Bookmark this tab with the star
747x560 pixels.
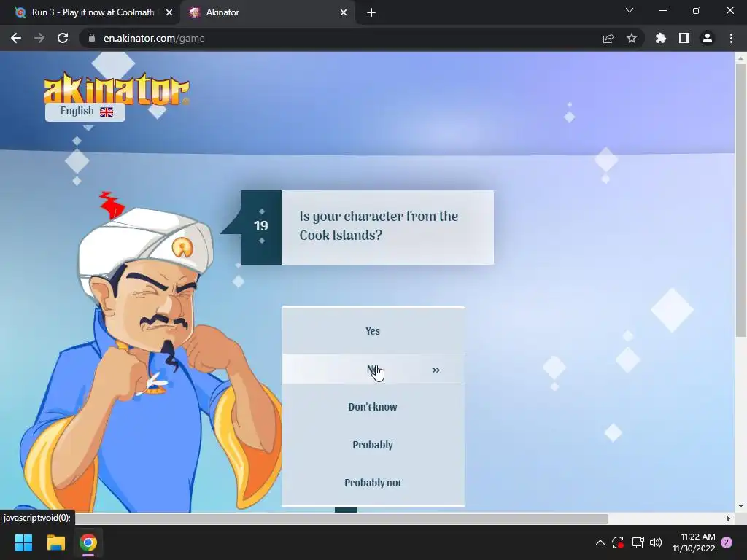click(x=632, y=38)
